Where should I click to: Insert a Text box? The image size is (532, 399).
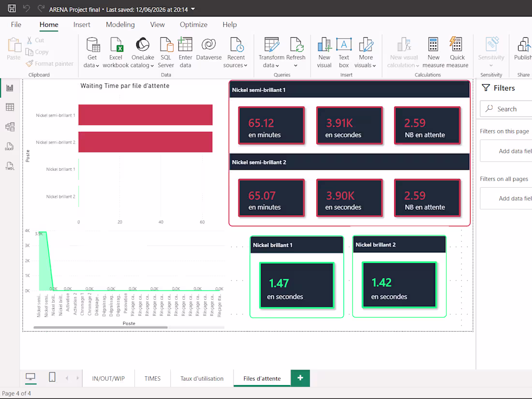tap(344, 53)
